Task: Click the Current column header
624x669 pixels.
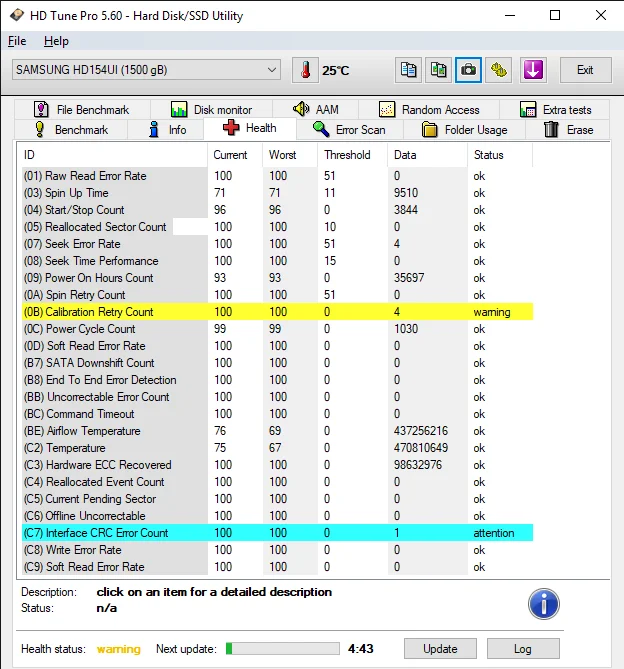Action: pyautogui.click(x=235, y=155)
